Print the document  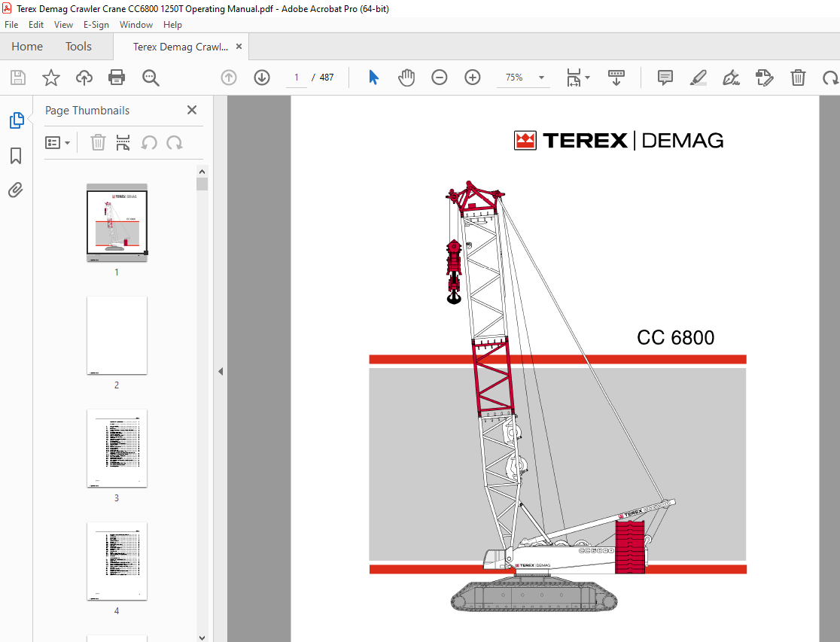[117, 78]
